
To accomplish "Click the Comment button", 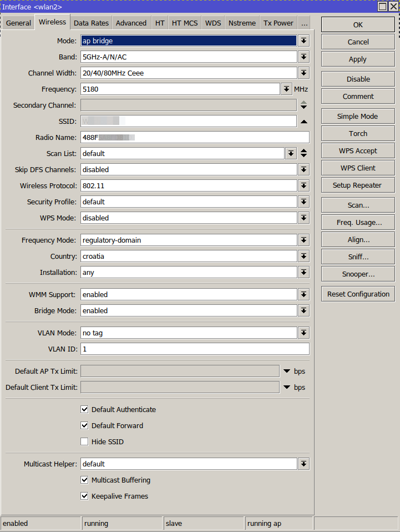I will pyautogui.click(x=358, y=97).
